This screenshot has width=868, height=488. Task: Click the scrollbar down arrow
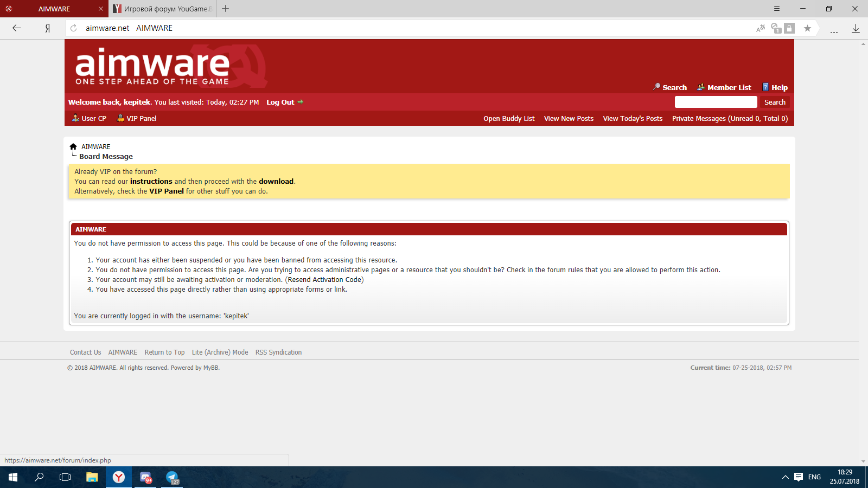click(x=863, y=461)
